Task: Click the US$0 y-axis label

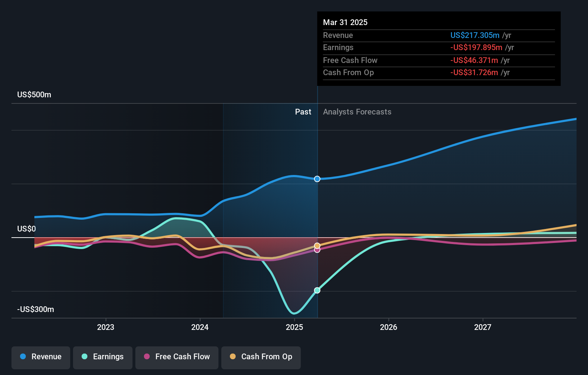Action: (x=26, y=229)
